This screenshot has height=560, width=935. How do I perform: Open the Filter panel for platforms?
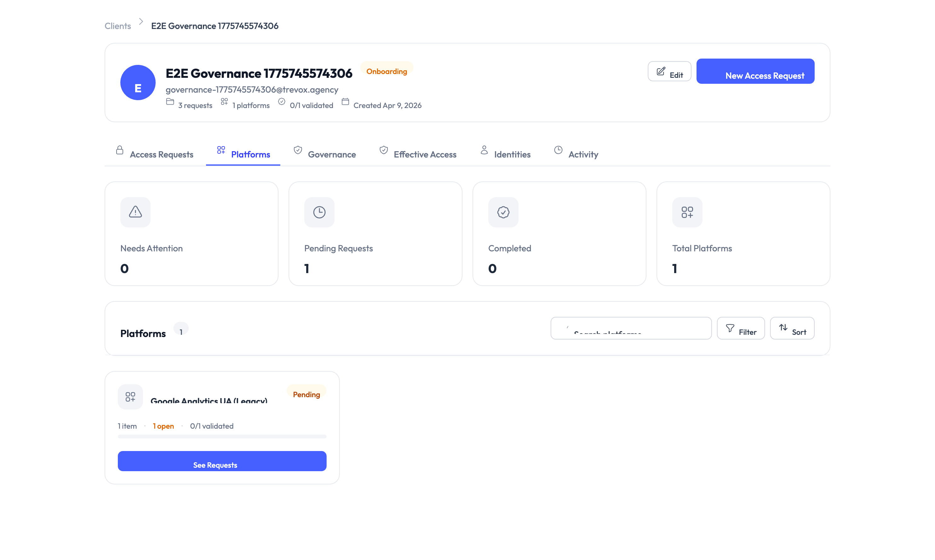tap(741, 328)
